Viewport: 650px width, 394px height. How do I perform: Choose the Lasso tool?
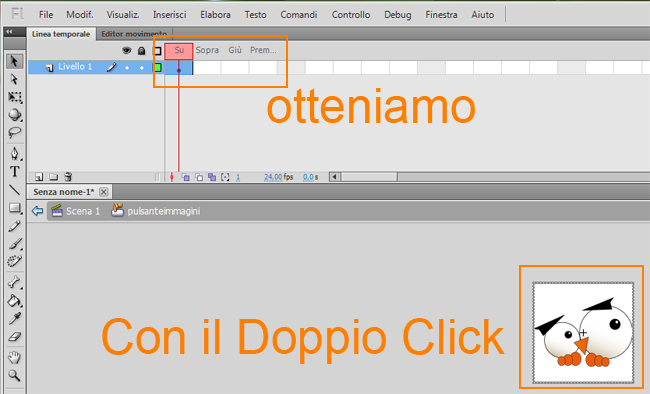point(15,132)
